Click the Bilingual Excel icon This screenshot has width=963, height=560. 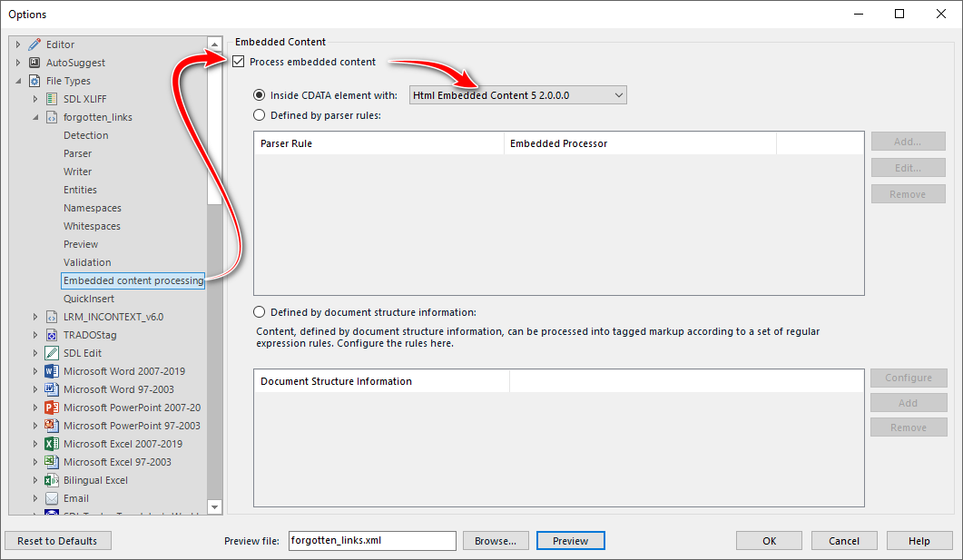[52, 480]
